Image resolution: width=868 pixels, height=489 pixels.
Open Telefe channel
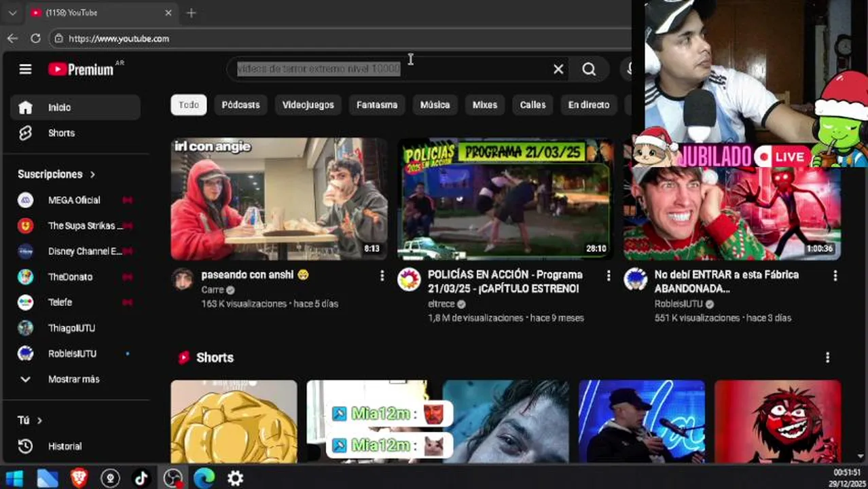click(75, 302)
